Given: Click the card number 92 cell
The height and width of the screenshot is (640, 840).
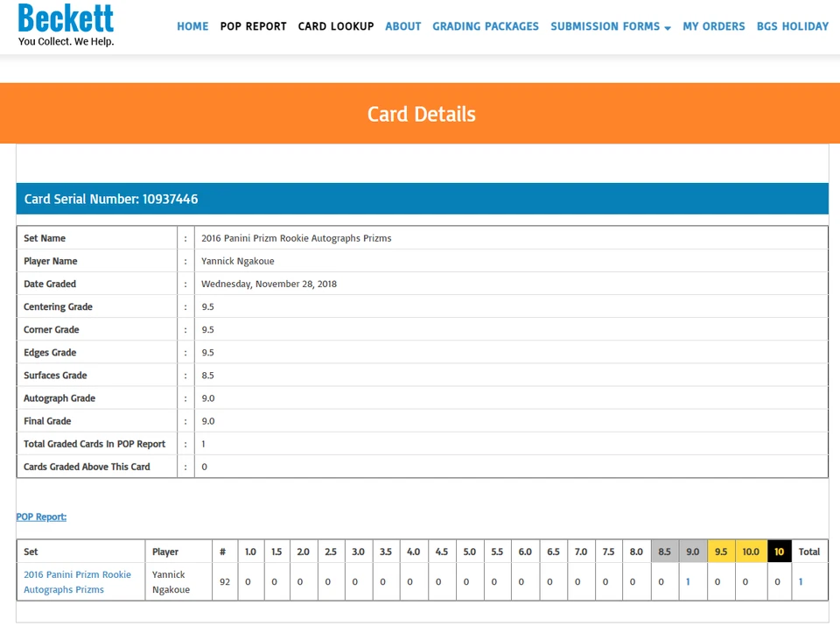Looking at the screenshot, I should click(225, 581).
